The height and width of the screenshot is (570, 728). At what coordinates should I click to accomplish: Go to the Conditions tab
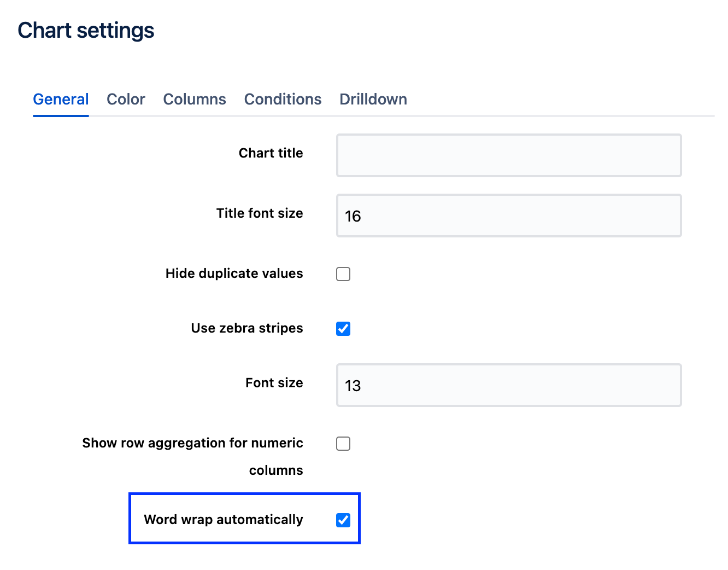pyautogui.click(x=283, y=99)
